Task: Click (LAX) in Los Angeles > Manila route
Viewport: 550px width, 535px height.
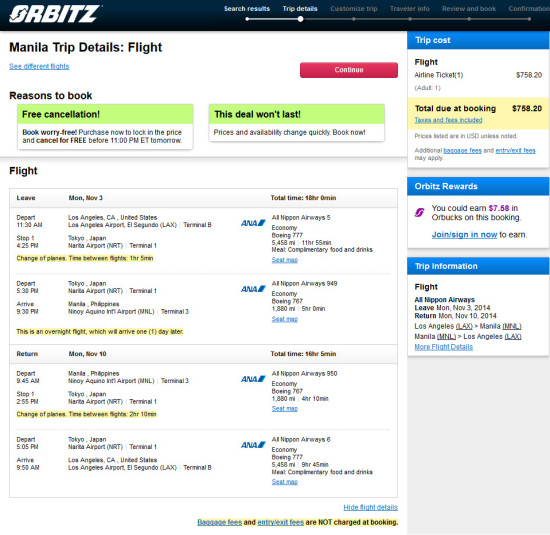Action: point(464,326)
